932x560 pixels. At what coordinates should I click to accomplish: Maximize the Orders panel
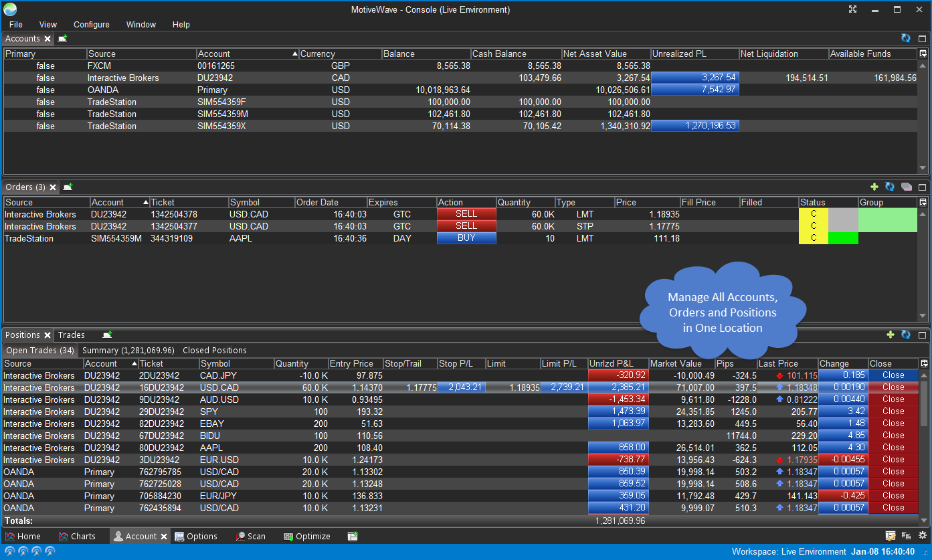click(922, 187)
